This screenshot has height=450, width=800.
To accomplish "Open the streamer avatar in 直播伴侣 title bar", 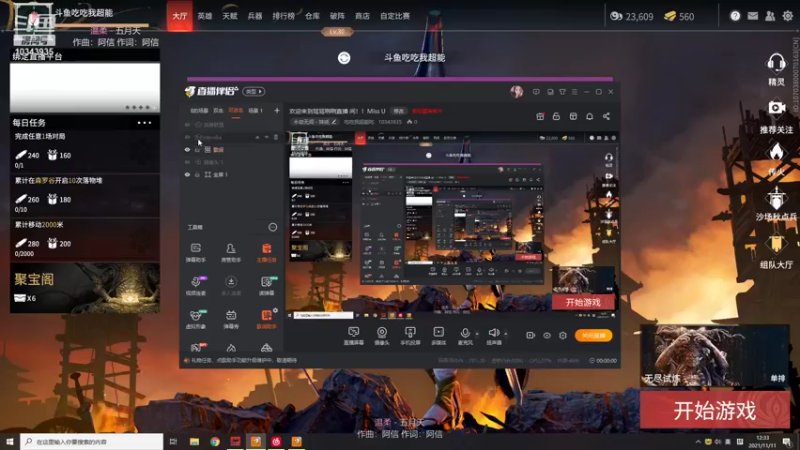I will [x=516, y=92].
